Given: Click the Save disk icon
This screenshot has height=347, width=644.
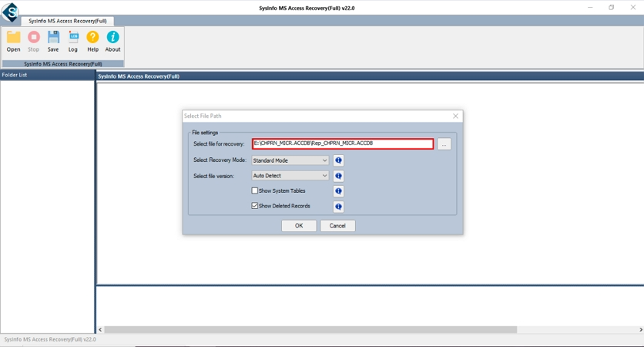Looking at the screenshot, I should click(x=53, y=38).
